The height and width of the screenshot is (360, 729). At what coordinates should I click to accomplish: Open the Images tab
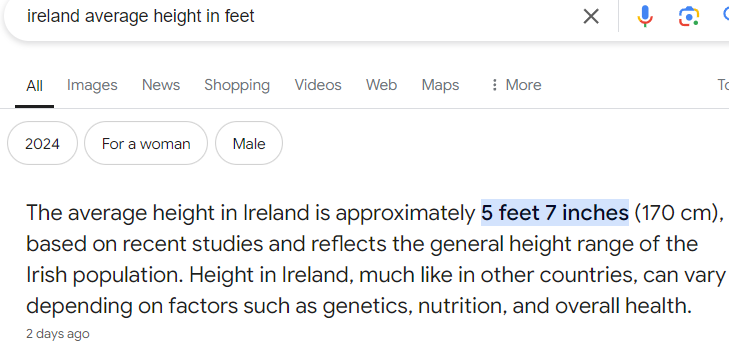tap(92, 85)
